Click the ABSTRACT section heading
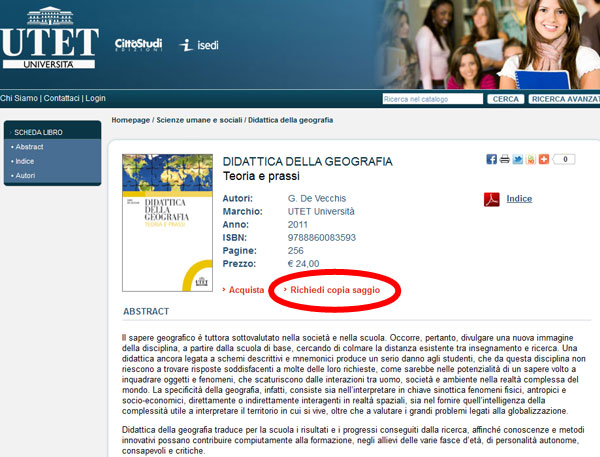The image size is (600, 457). pos(146,311)
